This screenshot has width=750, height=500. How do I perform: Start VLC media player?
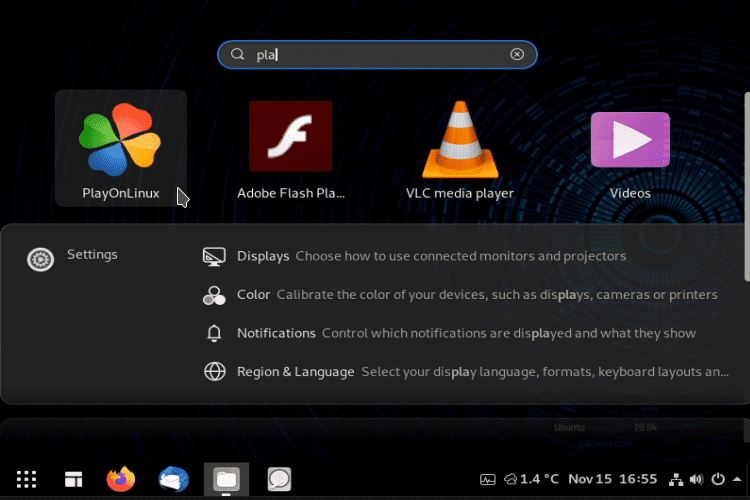(460, 149)
